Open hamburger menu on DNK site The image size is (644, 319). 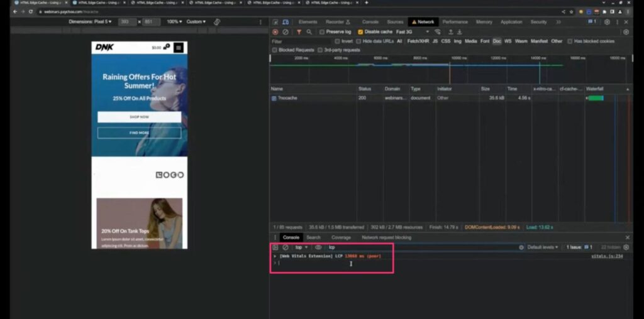(x=179, y=47)
